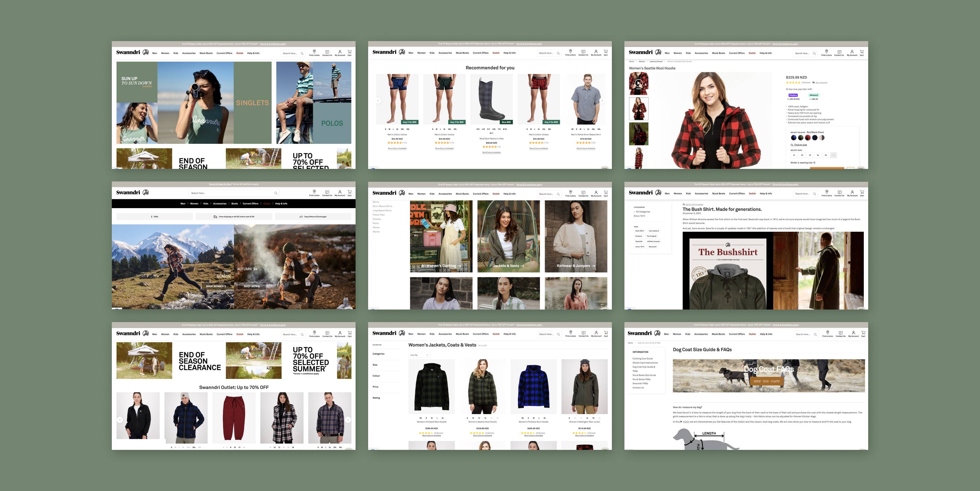
Task: Click the SHOP WOMEN'S button
Action: pos(216,286)
